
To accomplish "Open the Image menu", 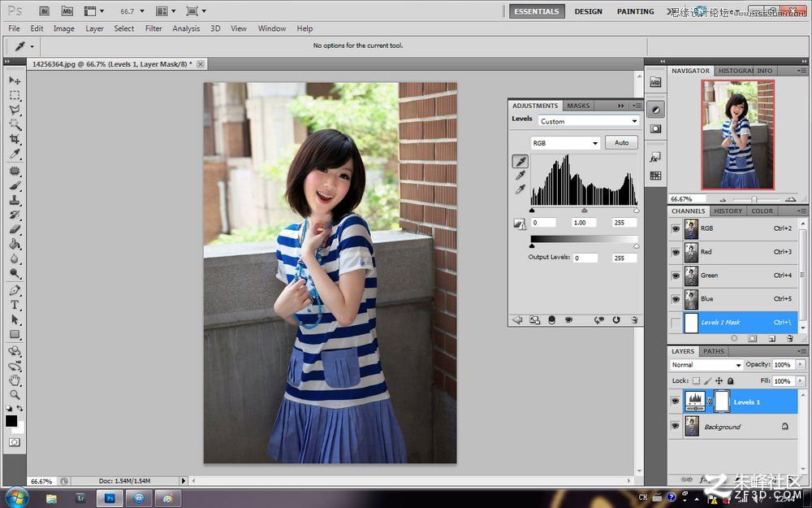I will [x=63, y=28].
